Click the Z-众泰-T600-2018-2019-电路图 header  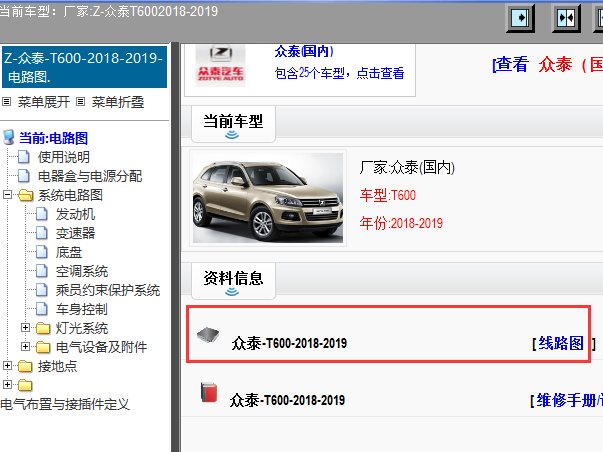tap(84, 67)
